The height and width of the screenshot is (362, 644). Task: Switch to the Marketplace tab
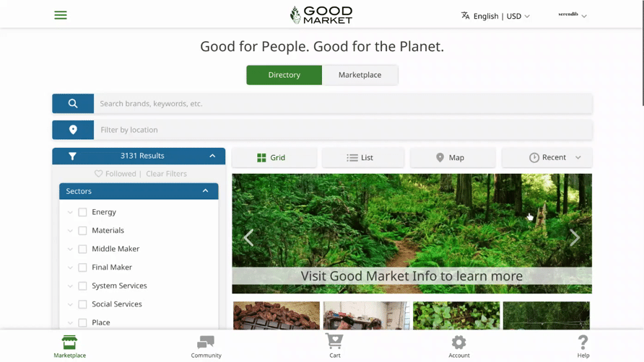[x=360, y=75]
